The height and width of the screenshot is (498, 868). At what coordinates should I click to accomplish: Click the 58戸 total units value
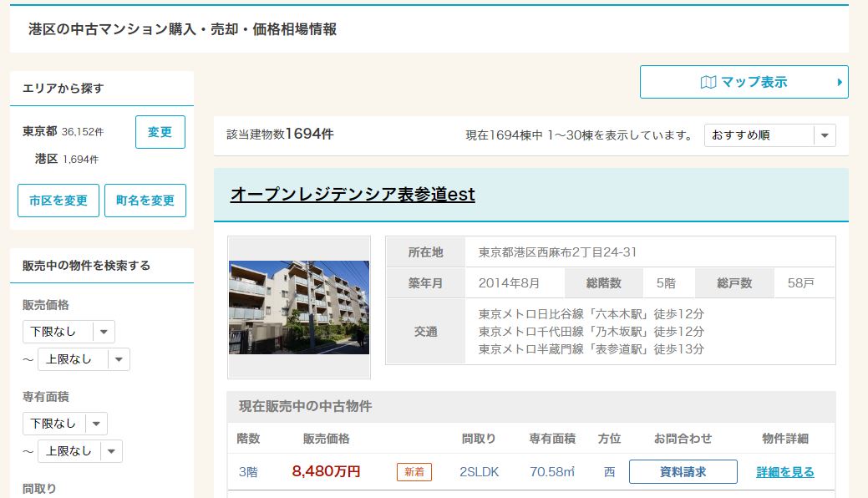click(x=801, y=283)
